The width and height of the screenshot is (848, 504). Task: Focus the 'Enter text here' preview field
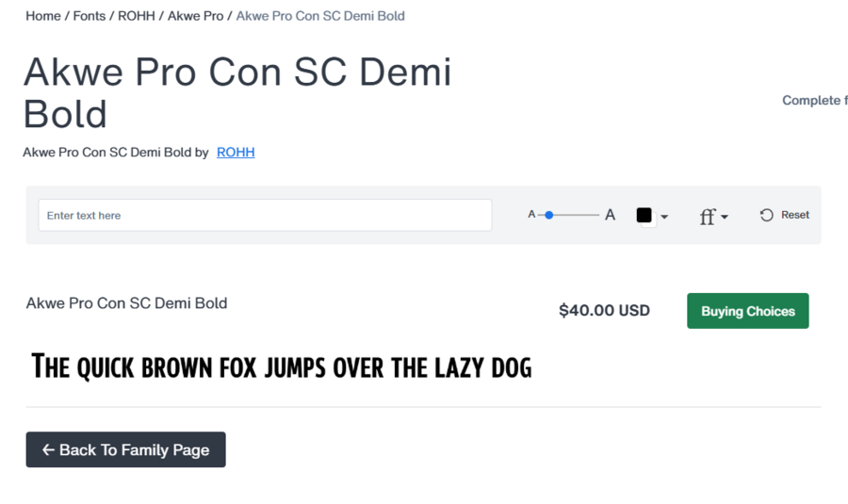point(265,215)
